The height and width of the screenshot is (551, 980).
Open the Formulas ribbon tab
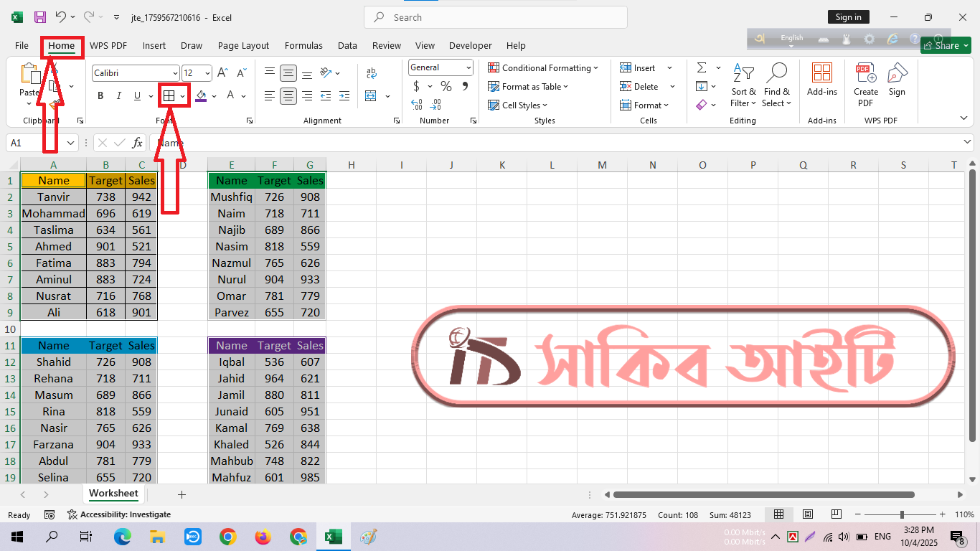point(303,45)
